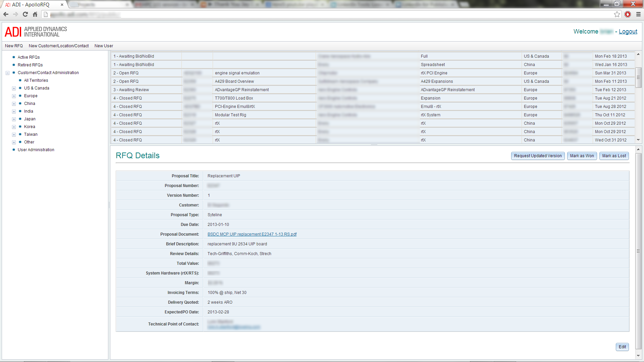This screenshot has height=362, width=644.
Task: Click sidebar vertical splitter handle
Action: [x=109, y=205]
